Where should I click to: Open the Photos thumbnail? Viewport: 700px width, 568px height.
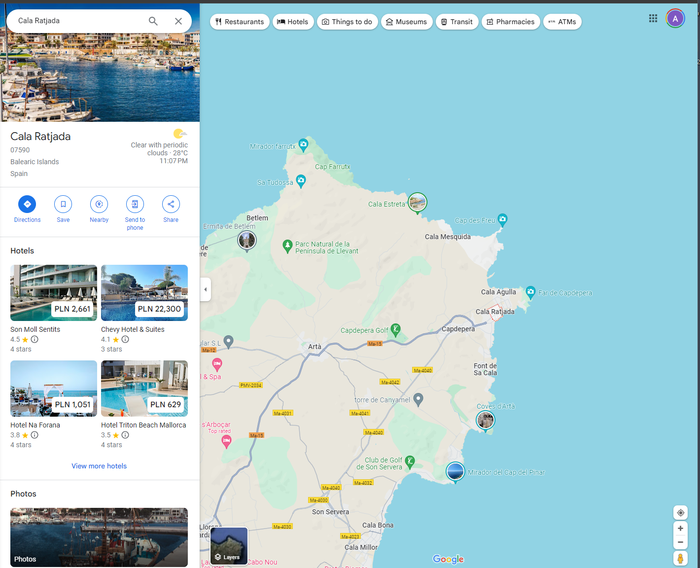click(99, 537)
